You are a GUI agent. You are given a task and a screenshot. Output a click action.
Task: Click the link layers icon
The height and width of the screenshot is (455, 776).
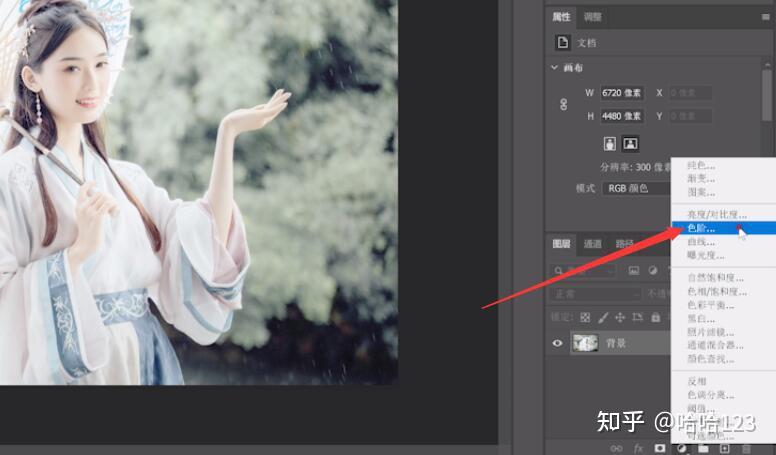click(x=616, y=449)
